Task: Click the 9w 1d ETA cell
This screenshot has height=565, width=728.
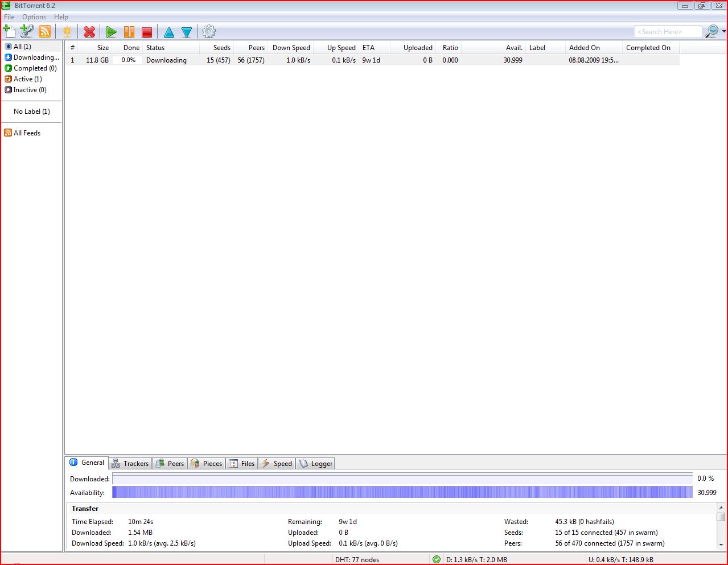Action: [371, 60]
